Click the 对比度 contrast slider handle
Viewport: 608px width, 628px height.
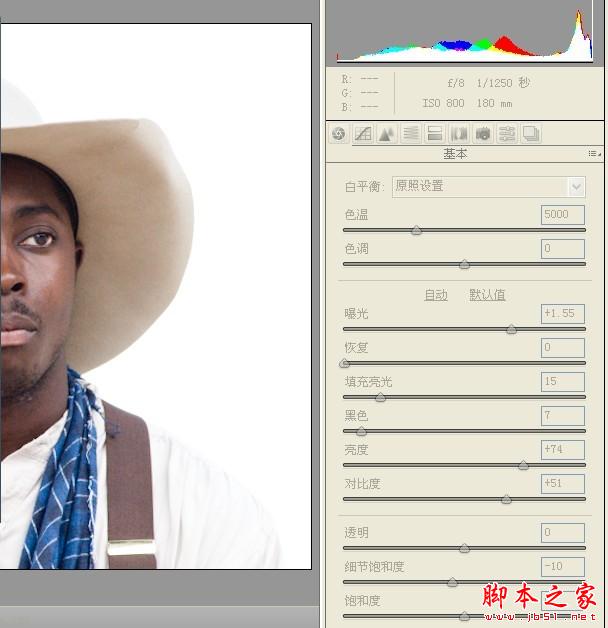click(506, 499)
